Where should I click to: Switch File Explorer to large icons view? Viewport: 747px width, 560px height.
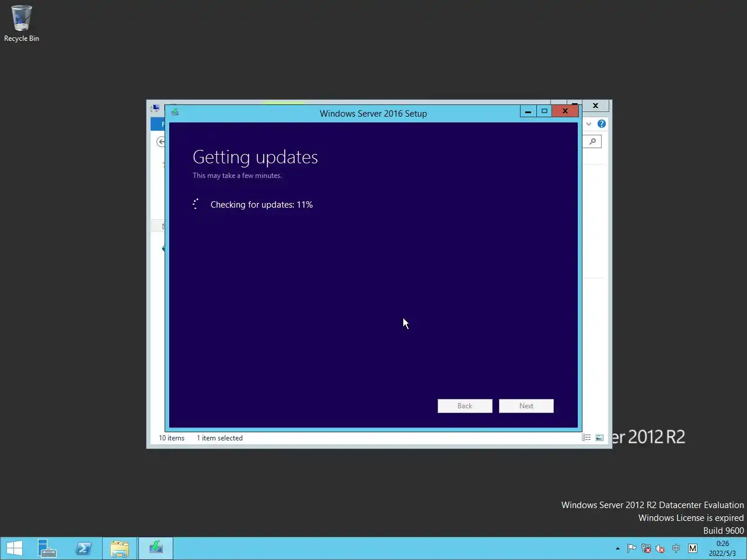point(599,437)
